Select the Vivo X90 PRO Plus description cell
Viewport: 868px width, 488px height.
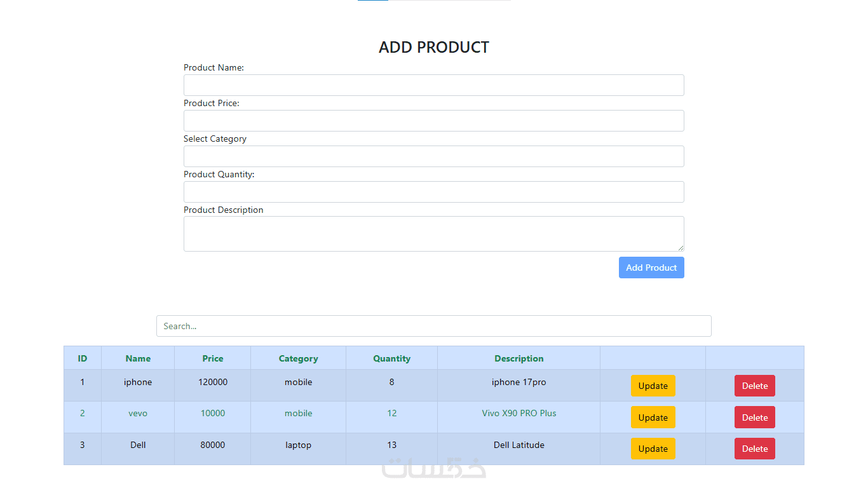[519, 413]
